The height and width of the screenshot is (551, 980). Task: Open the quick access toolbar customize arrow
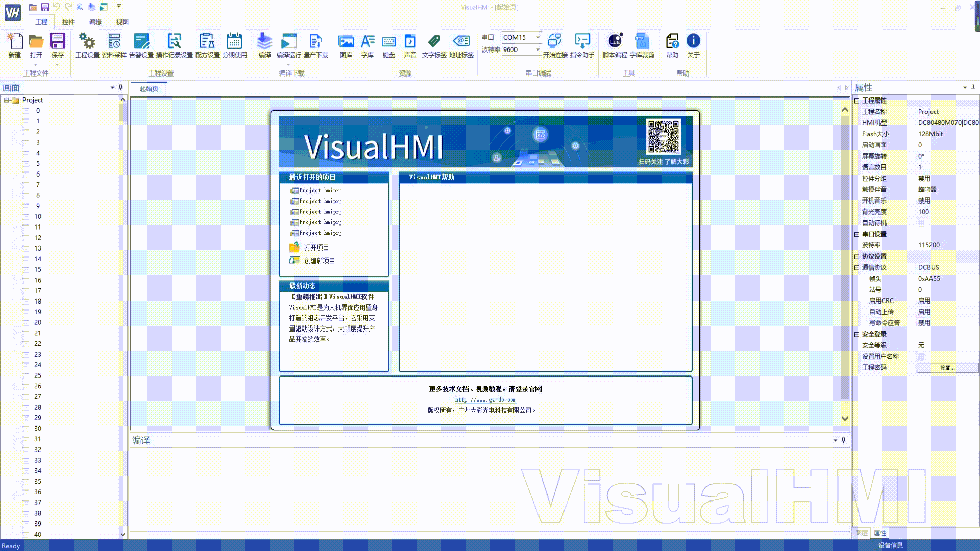click(x=119, y=7)
